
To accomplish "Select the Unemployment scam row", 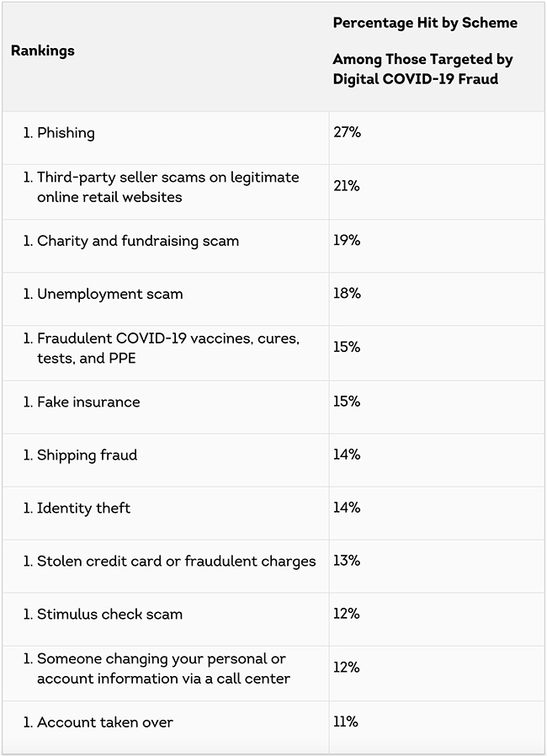I will [x=109, y=294].
